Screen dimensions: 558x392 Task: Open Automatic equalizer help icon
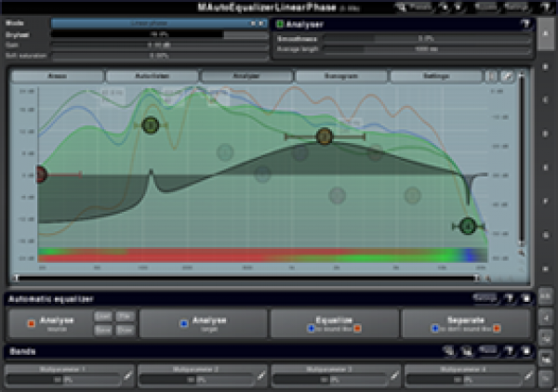coord(511,298)
